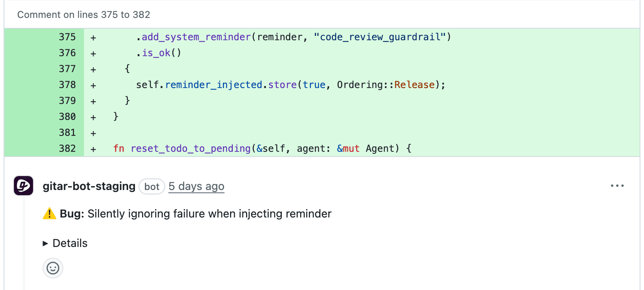Click the gitar-bot-staging username
644x290 pixels.
(x=88, y=186)
